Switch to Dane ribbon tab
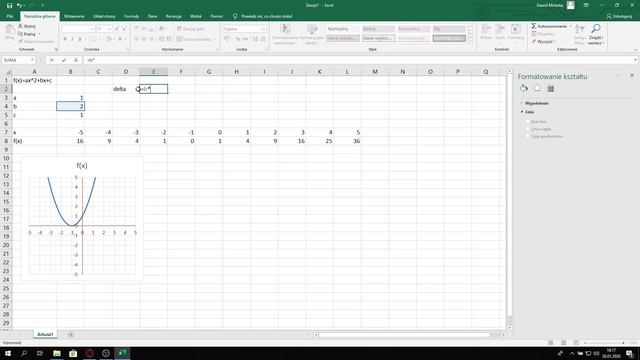The width and height of the screenshot is (640, 360). pyautogui.click(x=152, y=16)
